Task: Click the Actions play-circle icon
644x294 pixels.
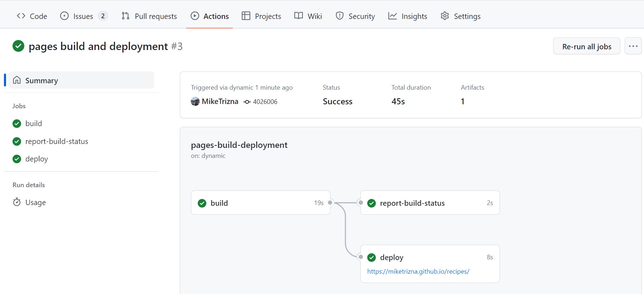Action: (x=195, y=16)
